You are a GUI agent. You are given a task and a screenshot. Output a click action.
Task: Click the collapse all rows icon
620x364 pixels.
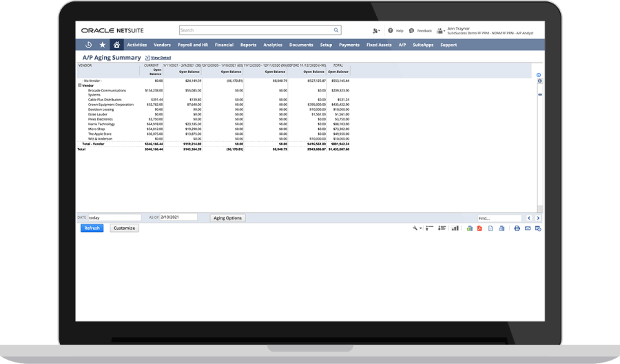click(x=429, y=228)
